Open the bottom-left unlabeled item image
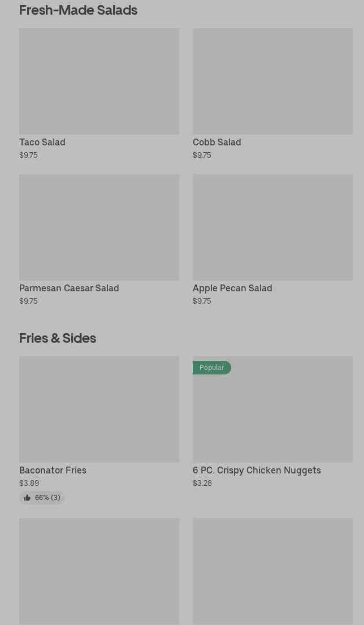The height and width of the screenshot is (625, 364). click(x=99, y=571)
